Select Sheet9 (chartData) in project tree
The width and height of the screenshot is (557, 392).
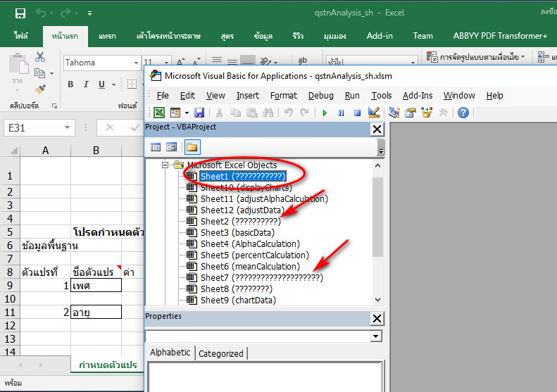tap(238, 301)
